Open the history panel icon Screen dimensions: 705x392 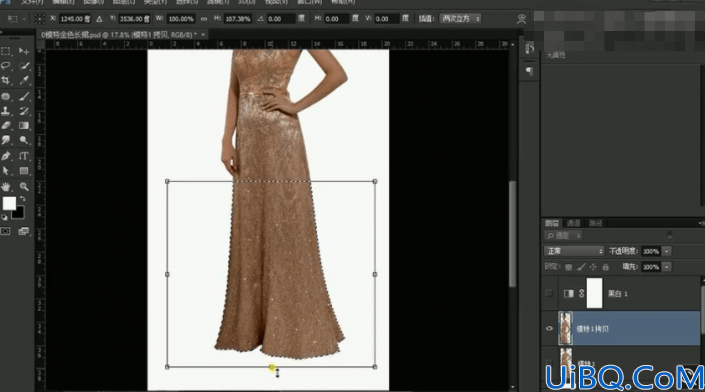(529, 49)
